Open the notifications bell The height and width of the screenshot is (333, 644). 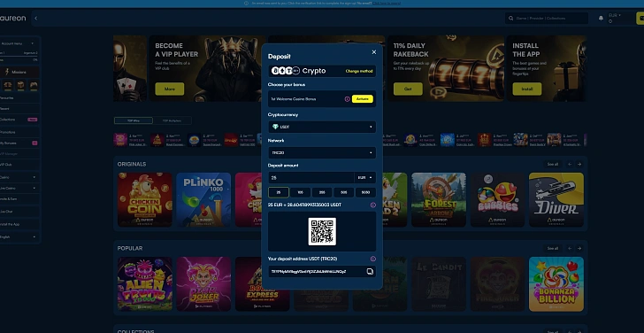(601, 18)
